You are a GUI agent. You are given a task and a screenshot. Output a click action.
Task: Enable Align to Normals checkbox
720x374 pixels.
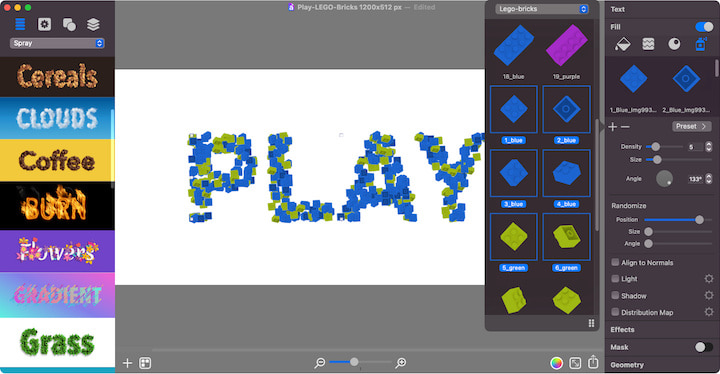[x=615, y=262]
